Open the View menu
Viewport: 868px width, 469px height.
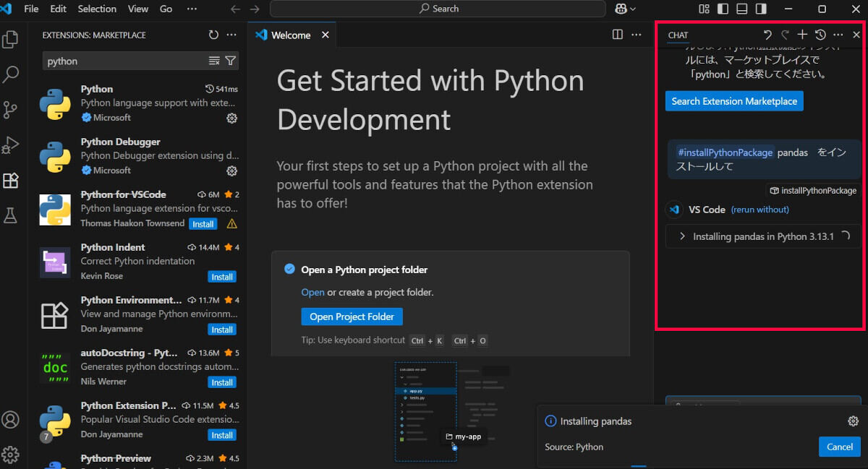[x=138, y=9]
